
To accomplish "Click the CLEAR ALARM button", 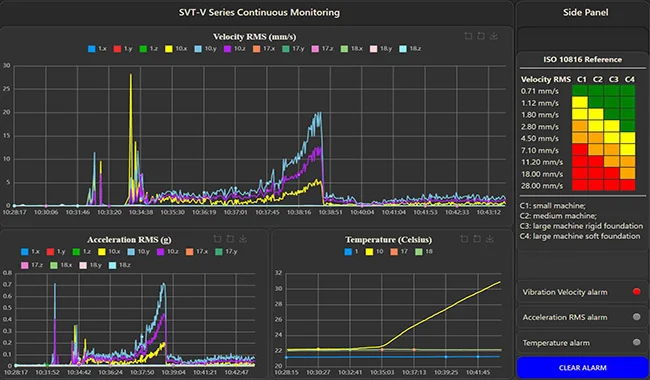I will pos(582,368).
